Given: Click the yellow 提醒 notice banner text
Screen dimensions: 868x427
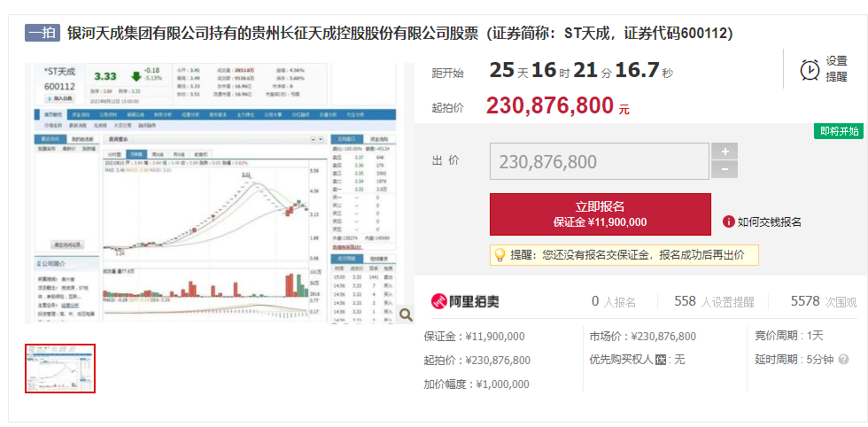Looking at the screenshot, I should tap(627, 255).
